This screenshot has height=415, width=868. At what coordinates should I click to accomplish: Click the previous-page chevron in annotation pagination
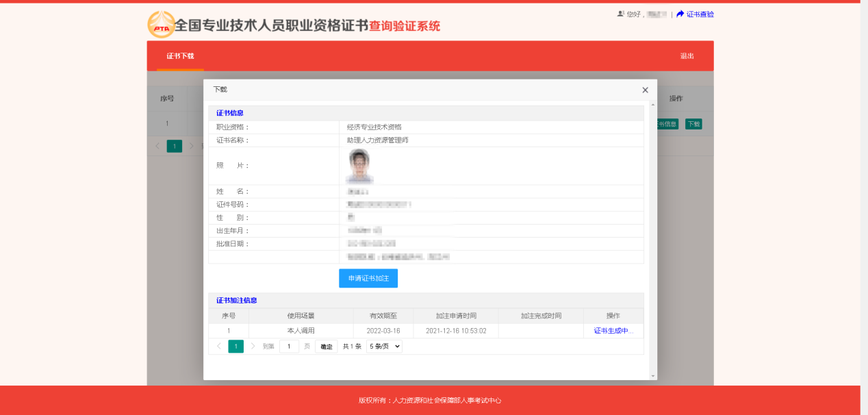coord(220,346)
